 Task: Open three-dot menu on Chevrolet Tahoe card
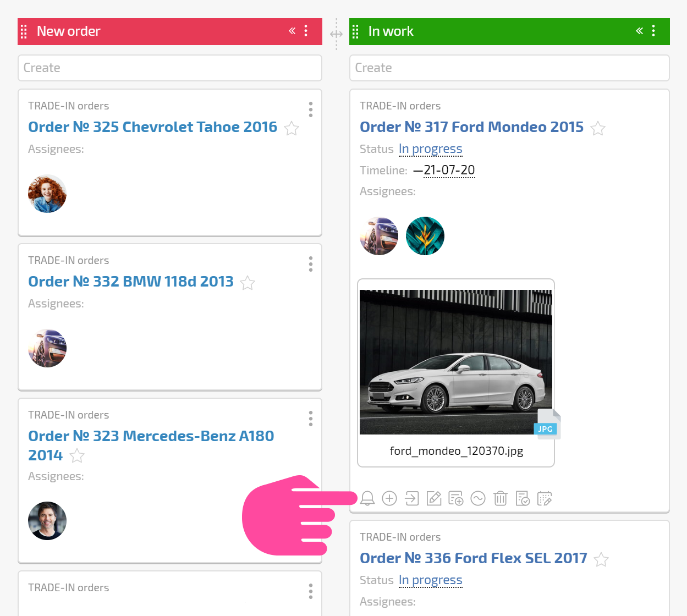point(311,109)
